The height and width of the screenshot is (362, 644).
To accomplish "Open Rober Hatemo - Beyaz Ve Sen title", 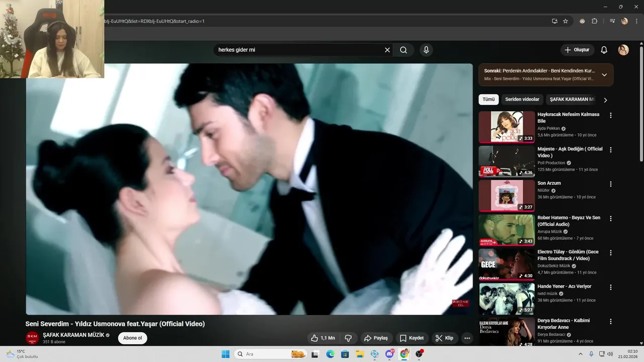I will [569, 221].
